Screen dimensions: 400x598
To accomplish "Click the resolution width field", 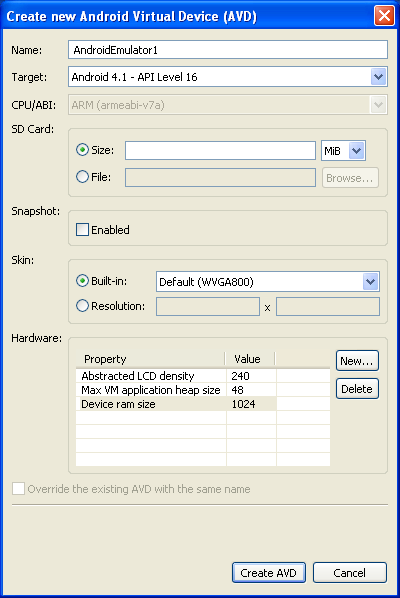I will [208, 307].
